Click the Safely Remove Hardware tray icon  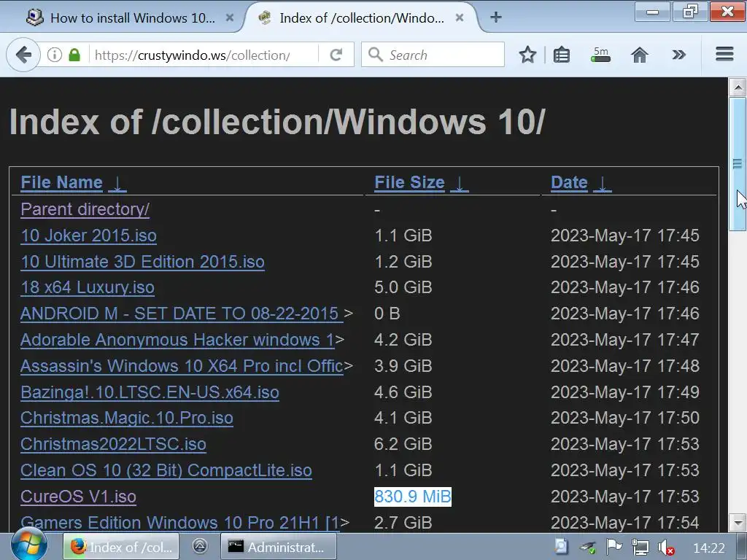pos(588,547)
